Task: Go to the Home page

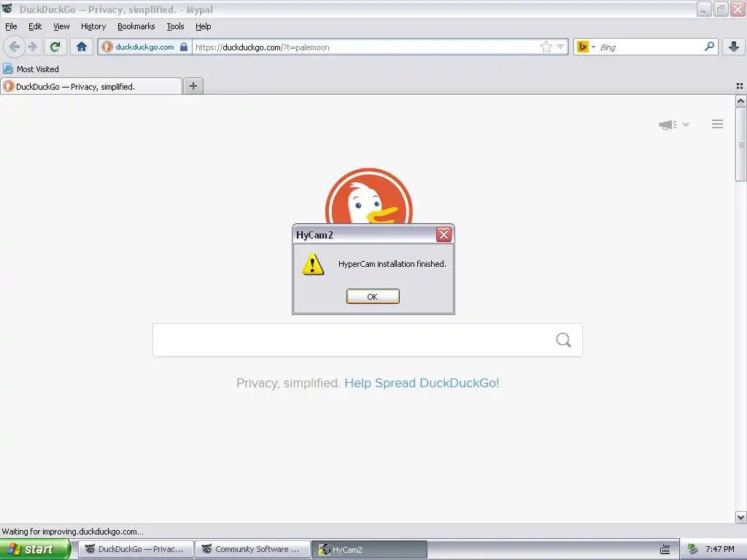Action: (x=82, y=47)
